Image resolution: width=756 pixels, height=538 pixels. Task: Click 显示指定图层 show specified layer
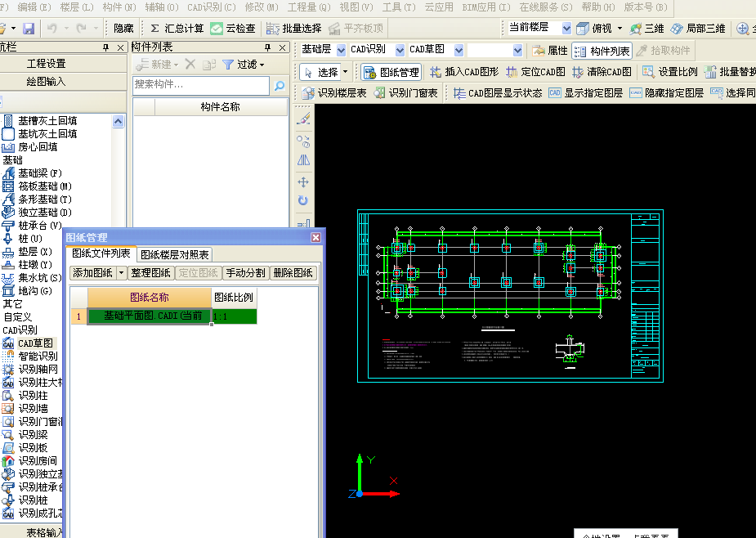[586, 93]
